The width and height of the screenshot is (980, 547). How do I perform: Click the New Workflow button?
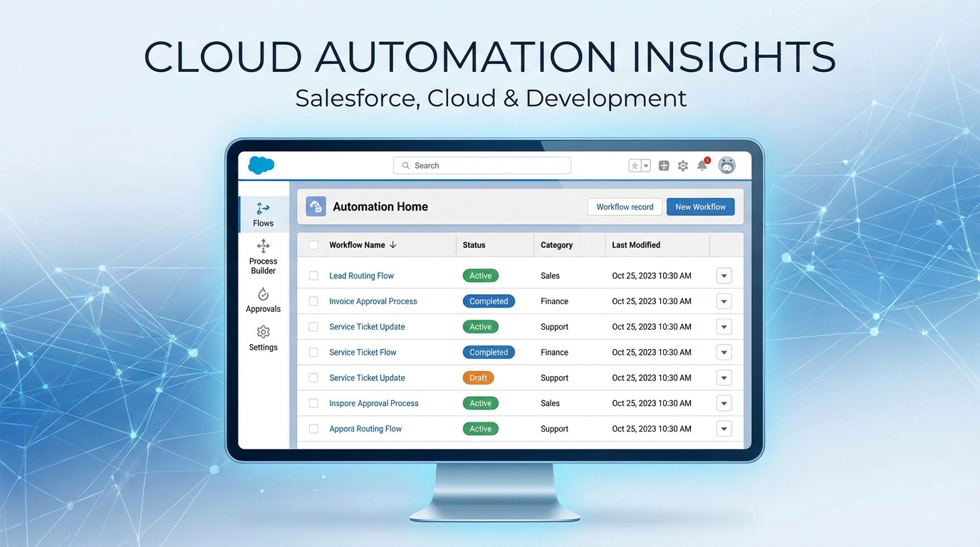(x=700, y=207)
